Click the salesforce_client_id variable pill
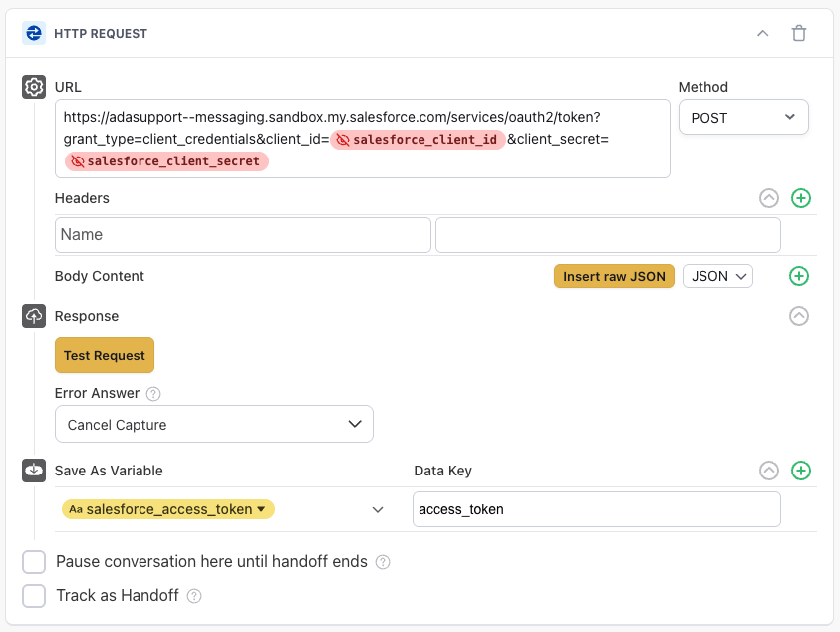The image size is (840, 632). [x=419, y=139]
